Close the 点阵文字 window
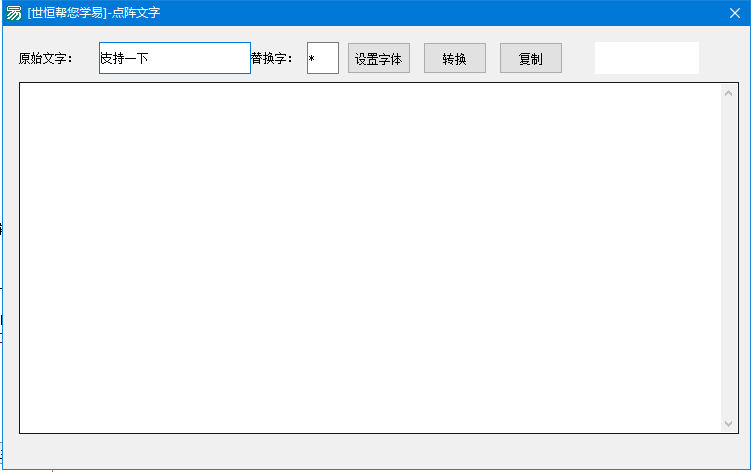 pyautogui.click(x=735, y=13)
